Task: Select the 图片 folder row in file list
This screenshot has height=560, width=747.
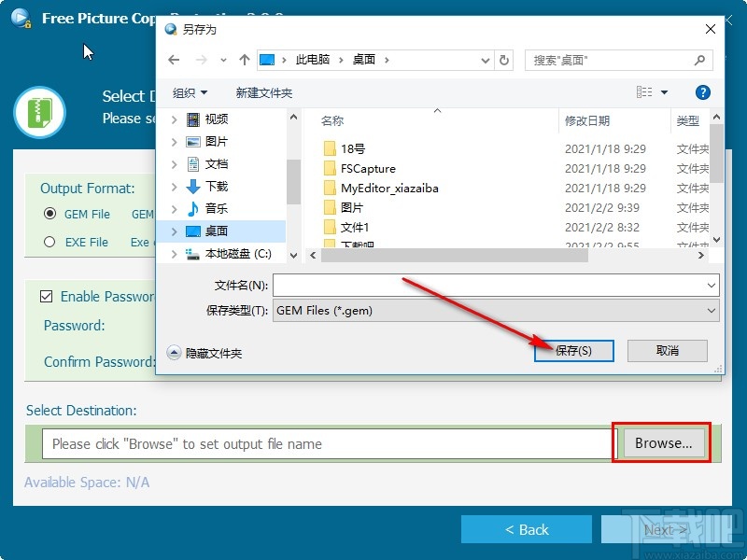Action: pyautogui.click(x=514, y=207)
